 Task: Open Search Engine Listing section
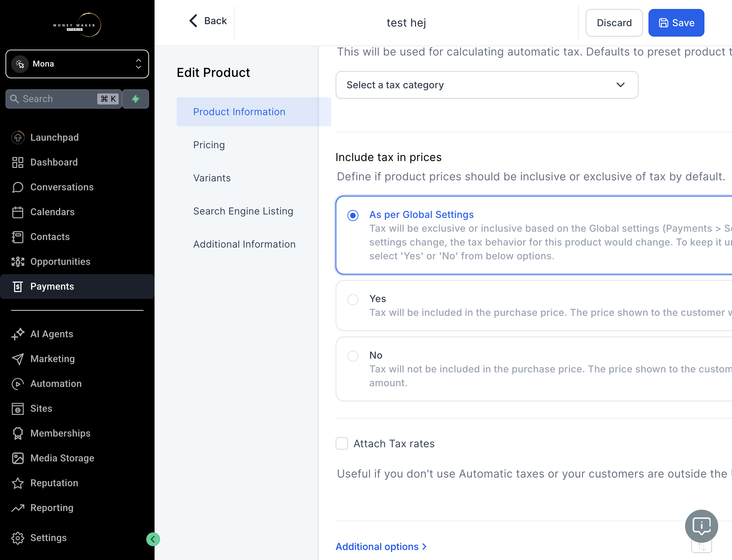pos(243,211)
